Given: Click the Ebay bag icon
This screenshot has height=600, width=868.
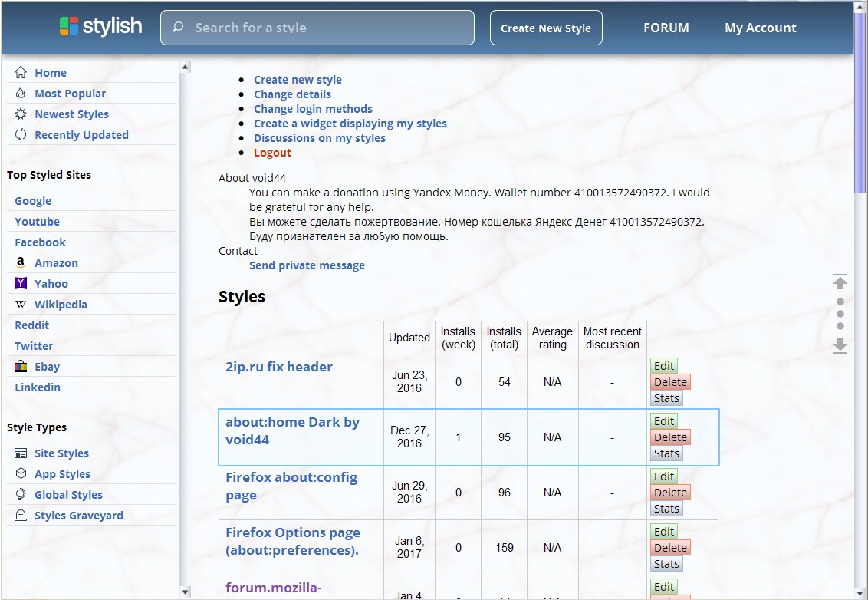Looking at the screenshot, I should point(21,366).
